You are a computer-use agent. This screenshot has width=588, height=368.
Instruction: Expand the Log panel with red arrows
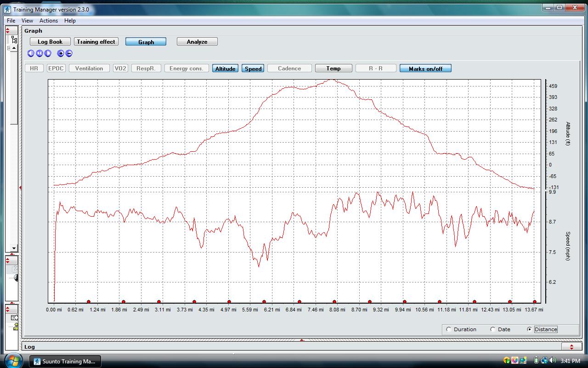point(571,347)
